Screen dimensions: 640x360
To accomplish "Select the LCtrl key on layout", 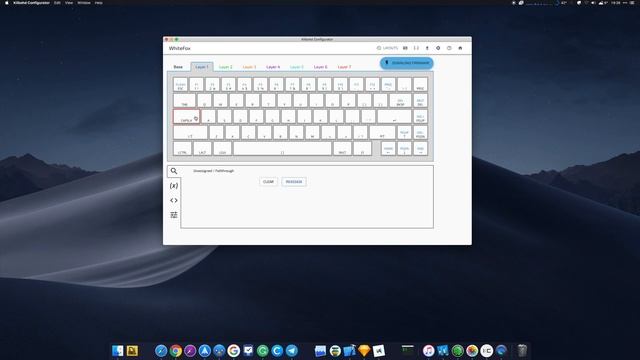I will 182,149.
